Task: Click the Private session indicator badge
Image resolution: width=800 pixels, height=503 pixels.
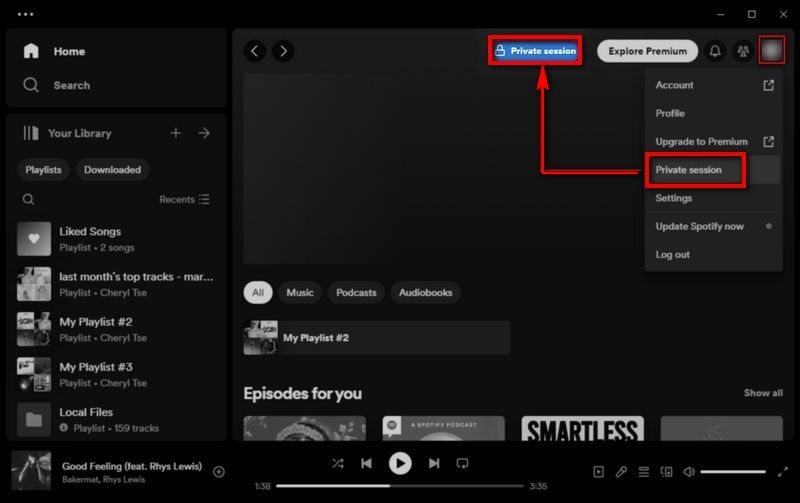Action: (x=535, y=51)
